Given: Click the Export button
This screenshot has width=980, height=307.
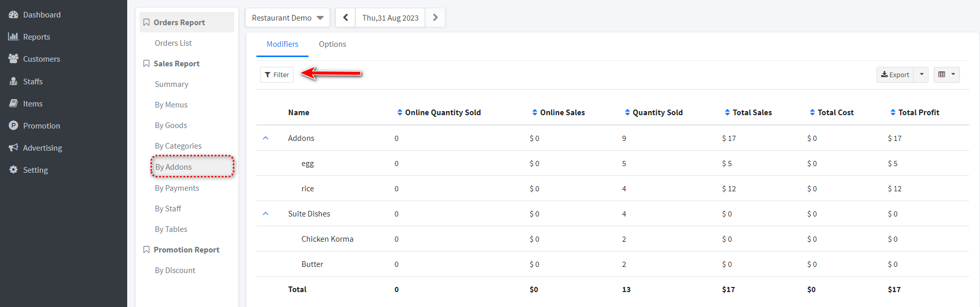Looking at the screenshot, I should pyautogui.click(x=895, y=75).
